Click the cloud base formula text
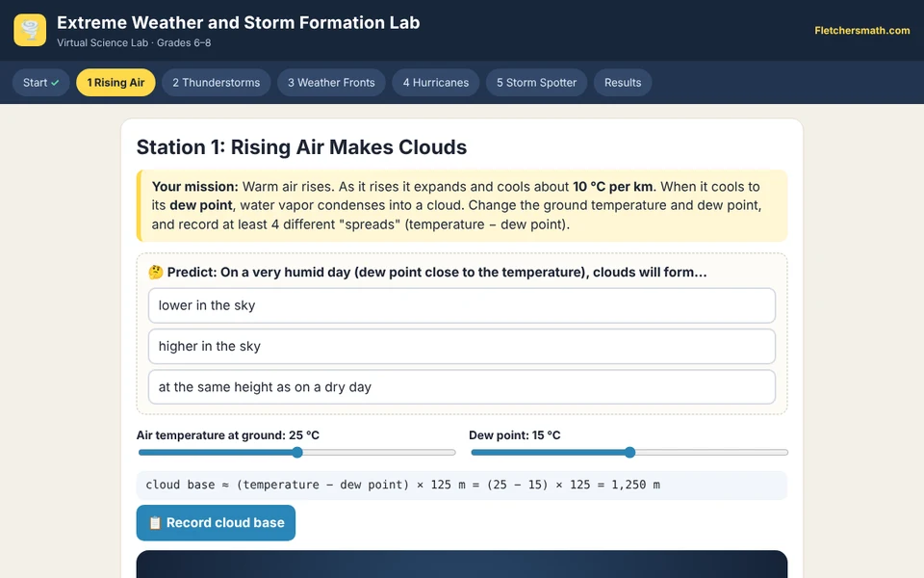 tap(403, 485)
